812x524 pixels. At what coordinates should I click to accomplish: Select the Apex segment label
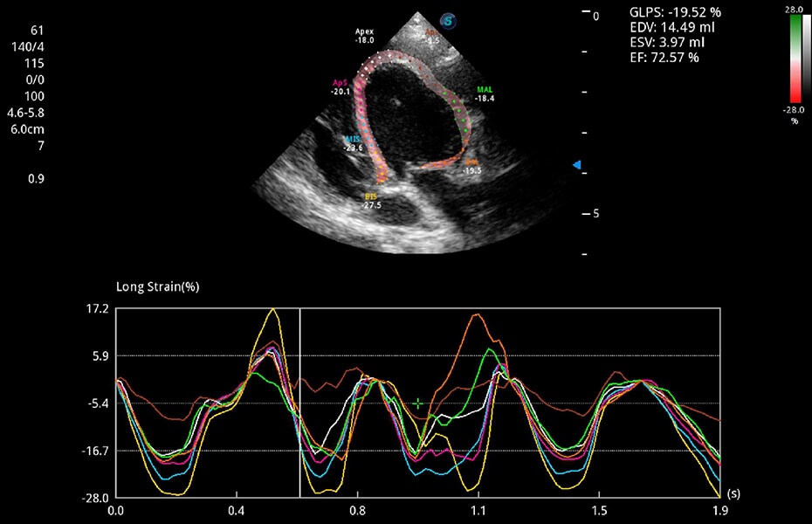tap(364, 31)
